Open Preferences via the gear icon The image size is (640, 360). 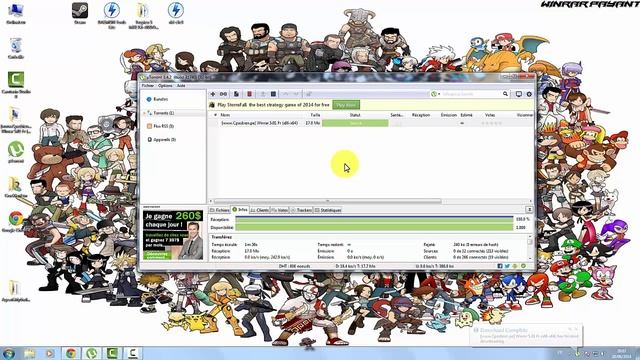point(529,94)
